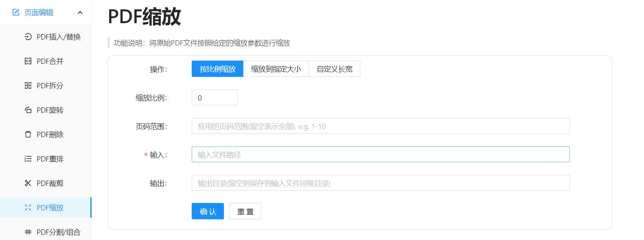This screenshot has height=240, width=644.
Task: Open the PDF合并 menu item
Action: click(46, 61)
